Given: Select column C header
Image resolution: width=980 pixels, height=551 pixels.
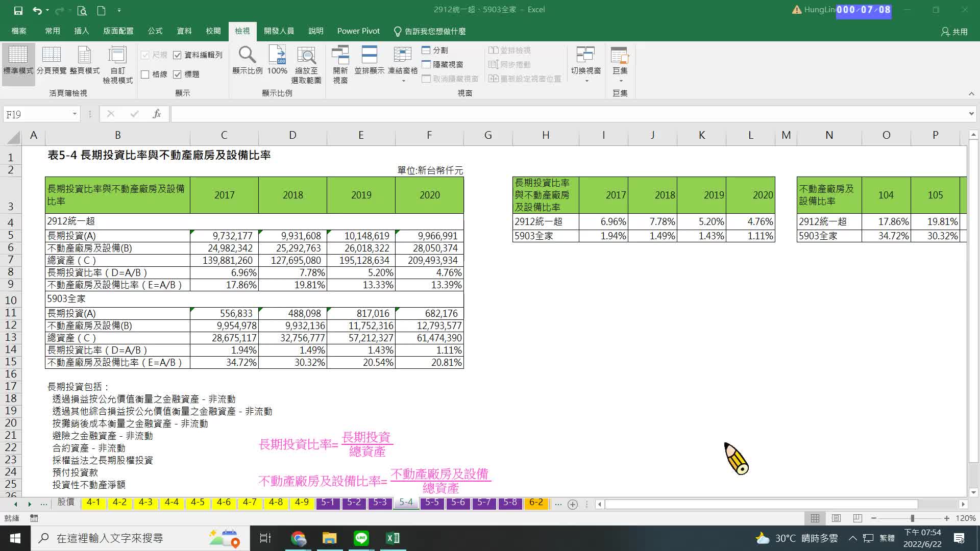Looking at the screenshot, I should (224, 135).
